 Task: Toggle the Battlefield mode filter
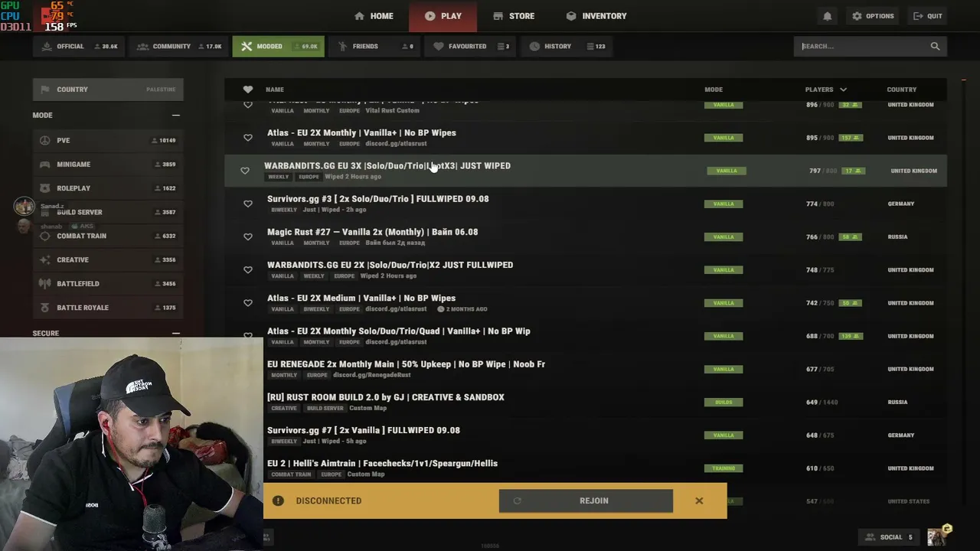108,284
